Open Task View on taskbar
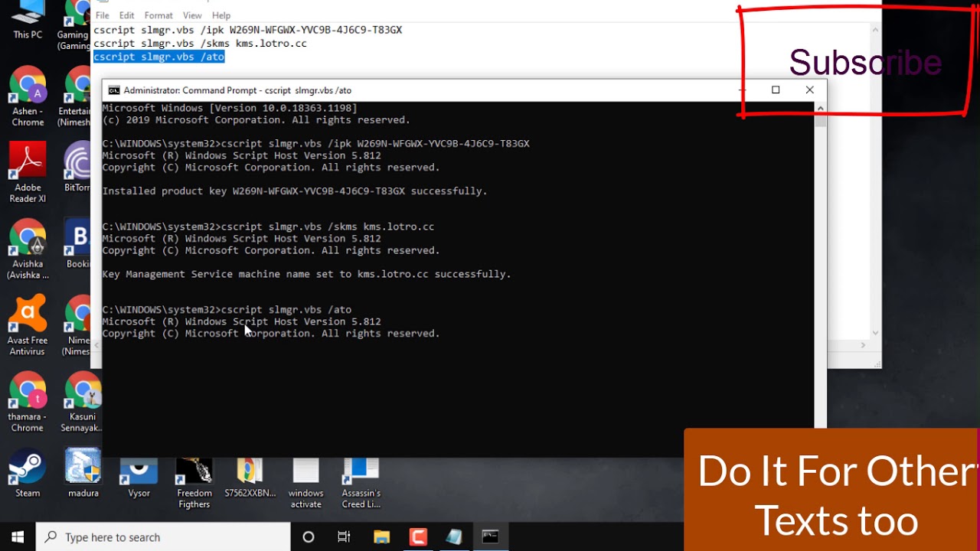Viewport: 980px width, 551px height. click(345, 537)
